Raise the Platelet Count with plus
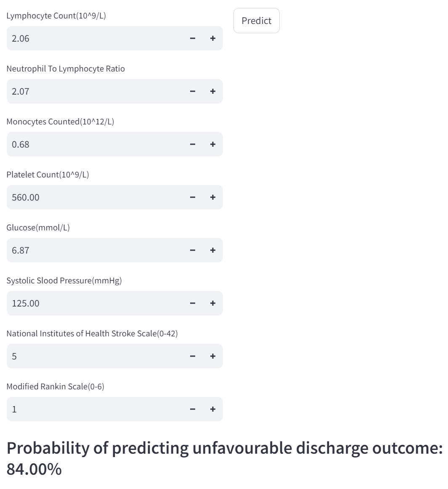Viewport: 448px width, 489px height. 213,197
